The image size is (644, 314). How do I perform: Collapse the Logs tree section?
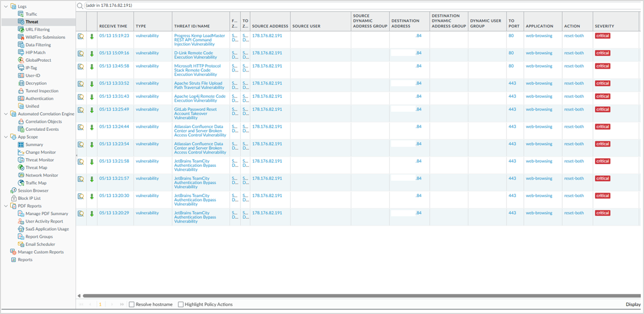click(x=6, y=7)
